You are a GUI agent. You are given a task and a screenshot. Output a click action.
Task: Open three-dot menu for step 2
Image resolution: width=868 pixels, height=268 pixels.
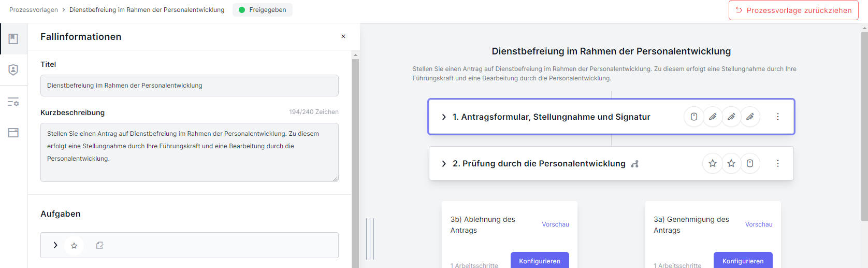778,163
